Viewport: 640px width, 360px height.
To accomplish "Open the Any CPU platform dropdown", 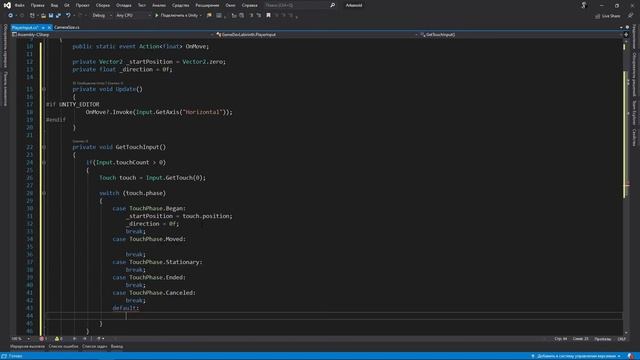I will pyautogui.click(x=133, y=16).
